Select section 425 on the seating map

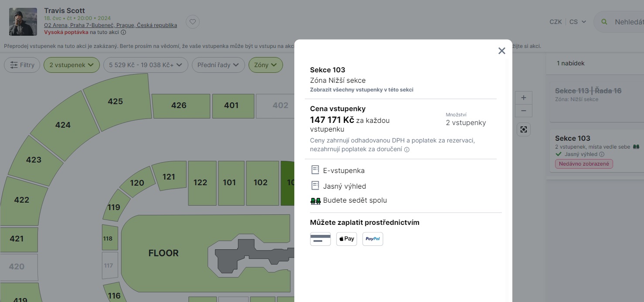115,102
